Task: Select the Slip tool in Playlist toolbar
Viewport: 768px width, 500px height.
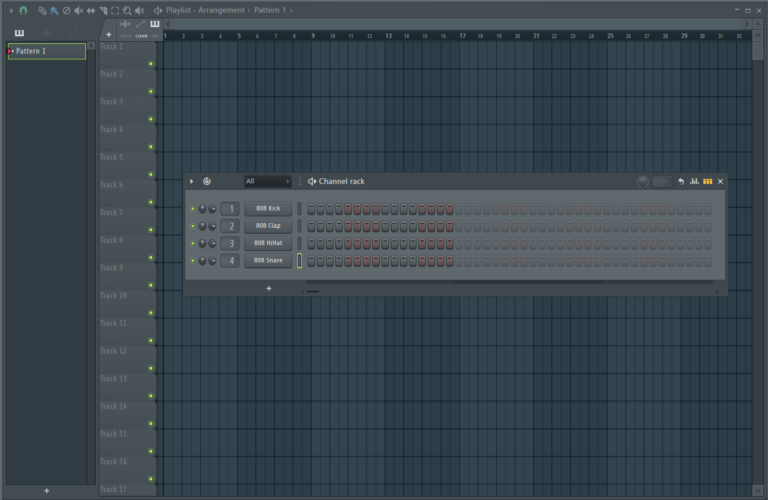Action: [x=91, y=10]
